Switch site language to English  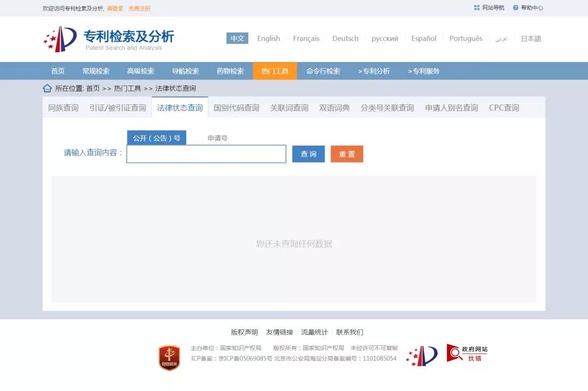(268, 39)
